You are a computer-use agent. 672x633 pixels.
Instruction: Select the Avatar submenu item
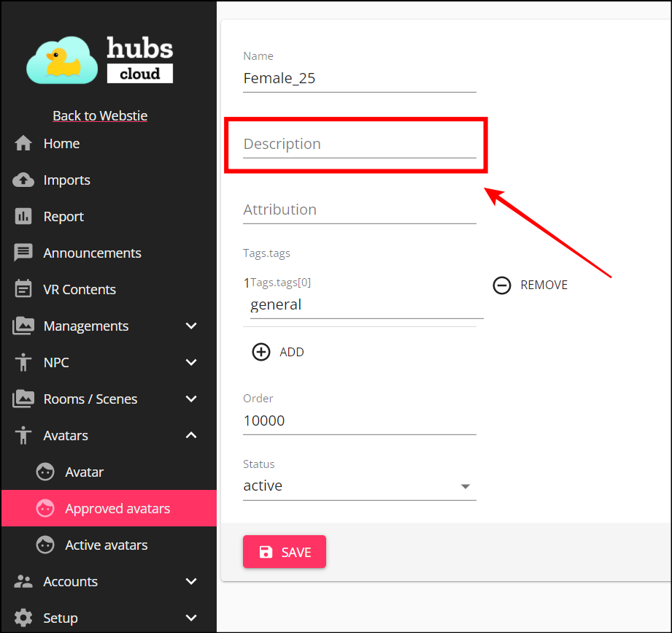point(109,472)
